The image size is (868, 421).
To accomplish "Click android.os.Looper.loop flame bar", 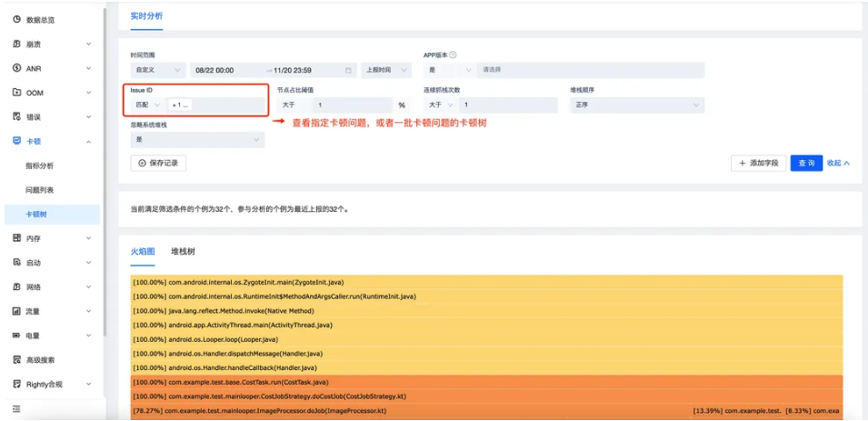I will point(486,339).
